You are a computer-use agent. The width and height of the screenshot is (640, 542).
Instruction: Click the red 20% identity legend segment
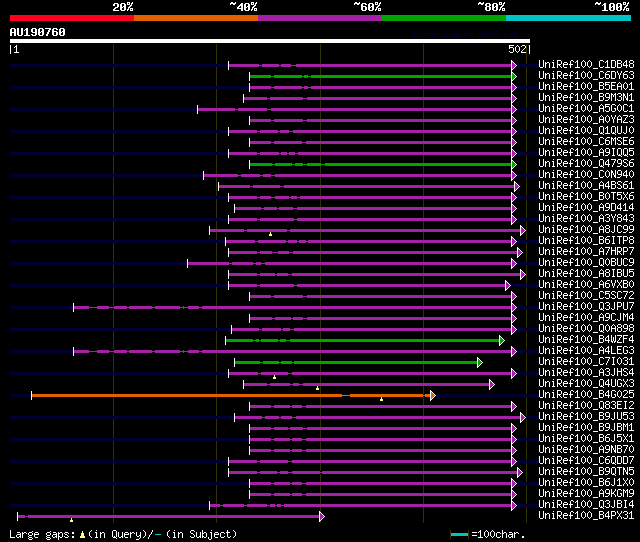tap(72, 18)
